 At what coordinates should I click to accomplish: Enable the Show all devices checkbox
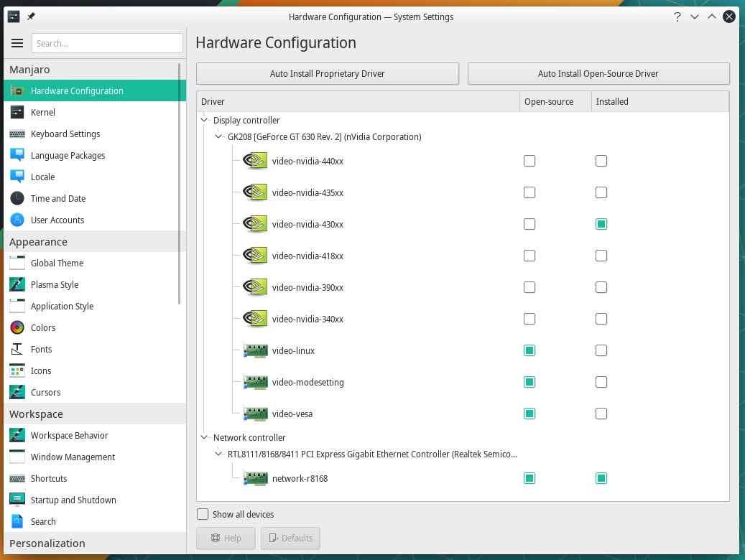pyautogui.click(x=203, y=514)
